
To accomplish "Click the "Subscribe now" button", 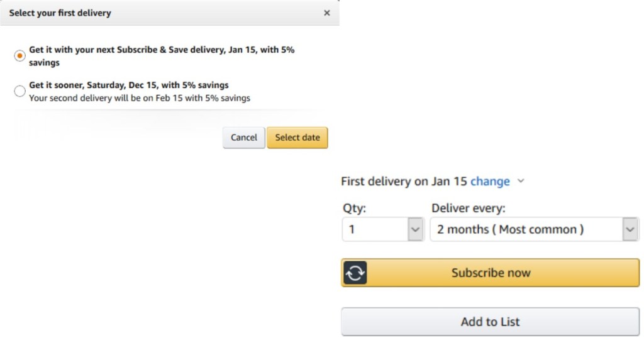I will click(491, 273).
